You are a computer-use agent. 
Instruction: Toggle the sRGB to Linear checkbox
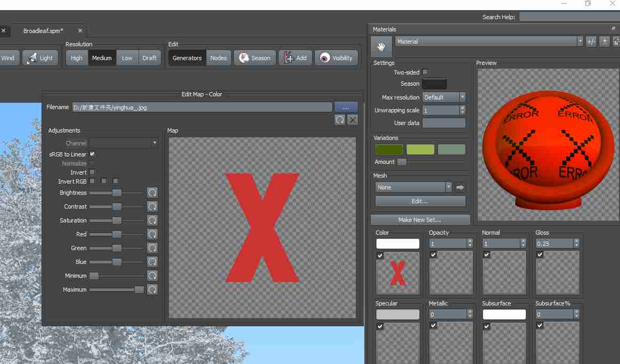[92, 154]
